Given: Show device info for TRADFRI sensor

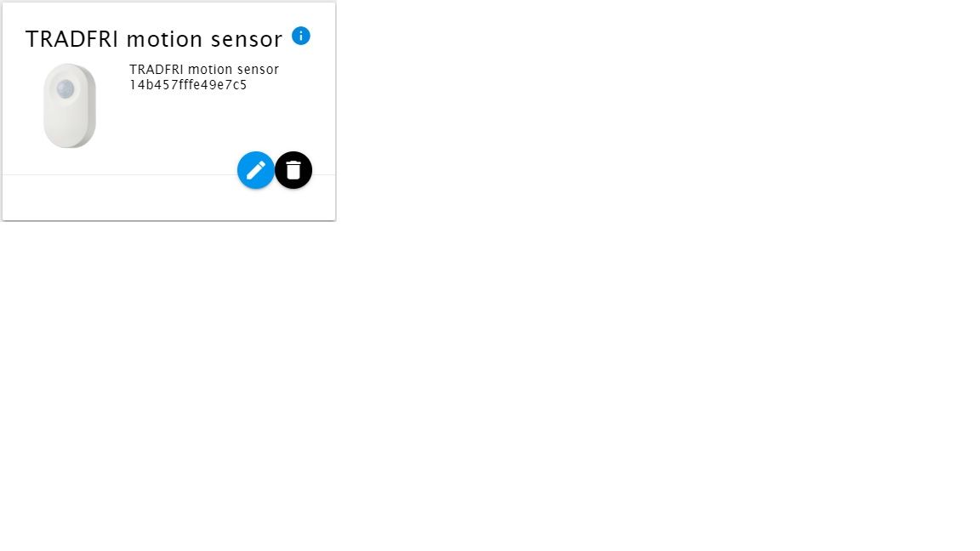Looking at the screenshot, I should (300, 37).
